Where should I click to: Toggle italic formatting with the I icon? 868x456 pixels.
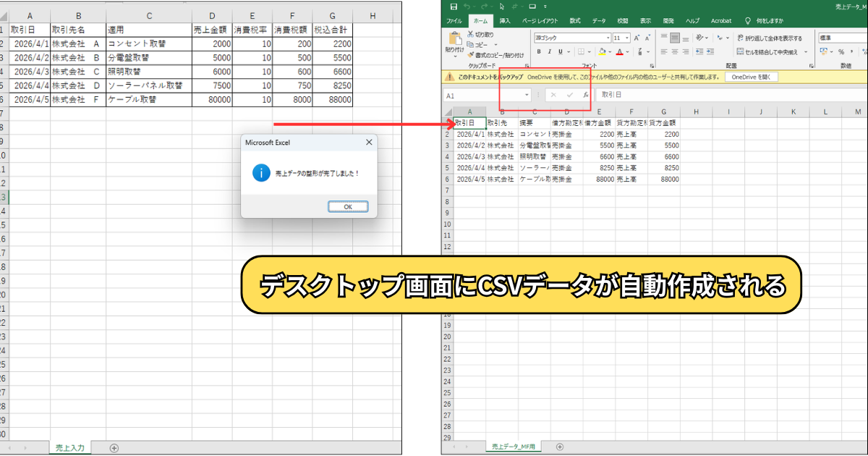pyautogui.click(x=549, y=51)
